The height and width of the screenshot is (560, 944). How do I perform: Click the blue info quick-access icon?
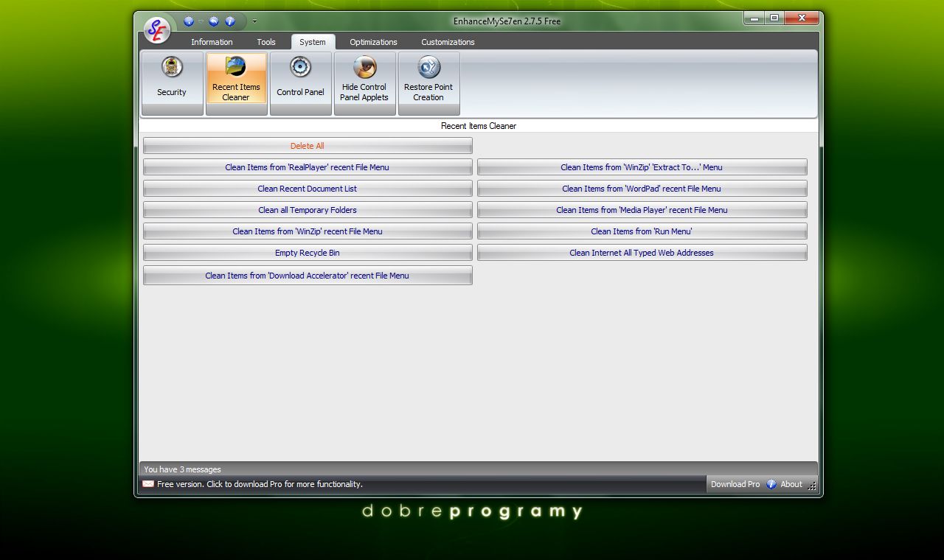(x=230, y=21)
